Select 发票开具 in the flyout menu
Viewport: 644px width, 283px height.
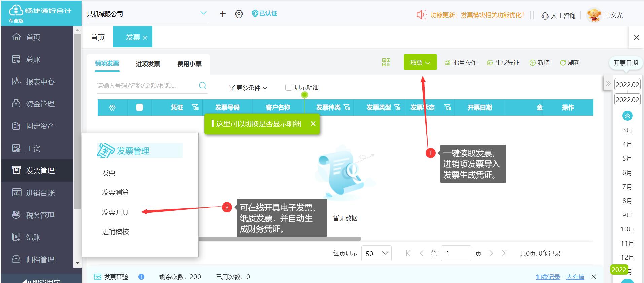pos(115,212)
